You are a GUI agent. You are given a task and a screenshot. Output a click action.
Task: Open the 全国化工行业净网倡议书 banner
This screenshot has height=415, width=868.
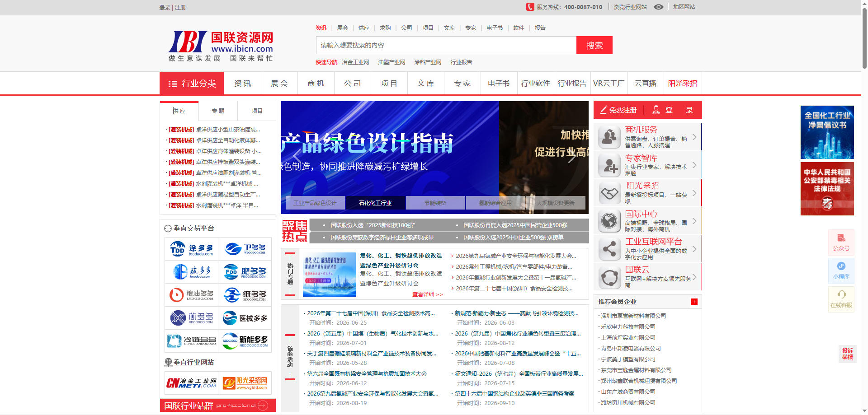click(827, 132)
